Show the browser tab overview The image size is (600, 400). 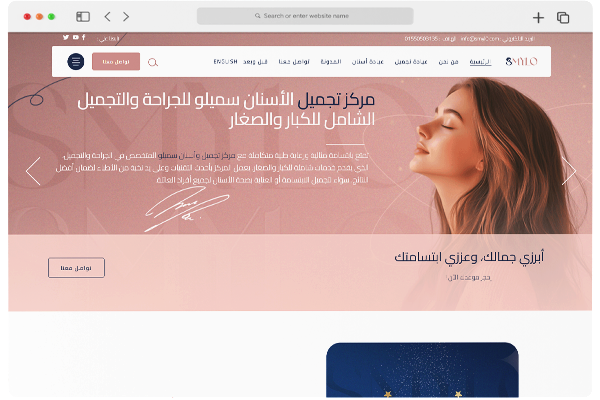click(563, 18)
